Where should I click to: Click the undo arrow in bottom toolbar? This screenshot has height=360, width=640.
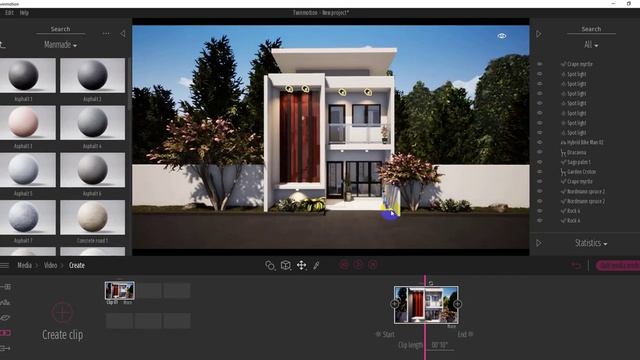pyautogui.click(x=576, y=266)
